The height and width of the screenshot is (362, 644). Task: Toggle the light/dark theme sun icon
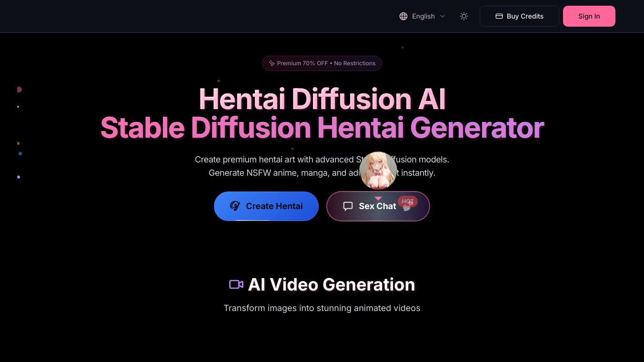[x=464, y=16]
